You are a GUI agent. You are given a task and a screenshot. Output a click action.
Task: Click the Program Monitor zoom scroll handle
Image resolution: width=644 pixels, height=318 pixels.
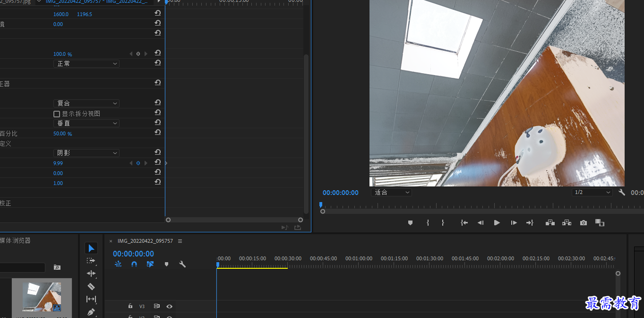pyautogui.click(x=323, y=212)
